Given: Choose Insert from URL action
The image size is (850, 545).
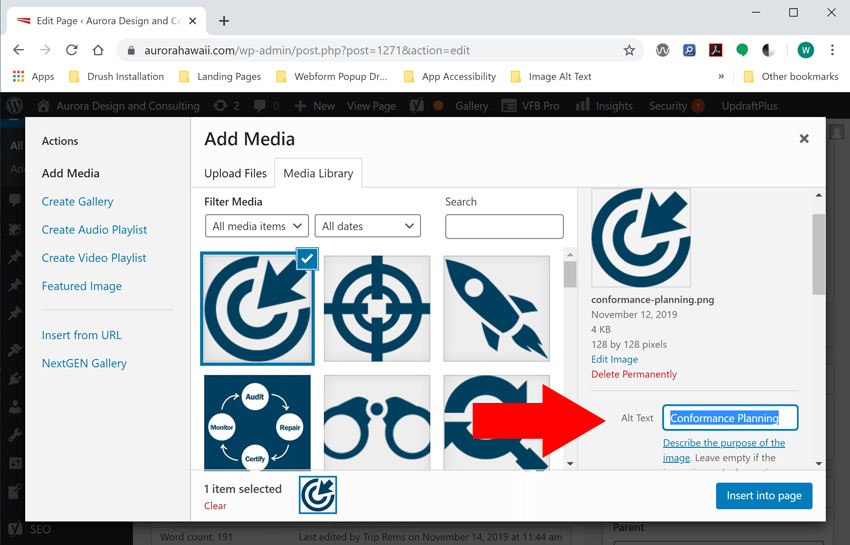Looking at the screenshot, I should [x=81, y=335].
